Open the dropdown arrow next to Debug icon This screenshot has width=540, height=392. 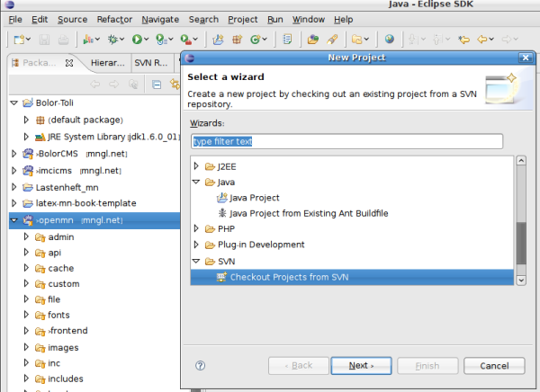121,40
